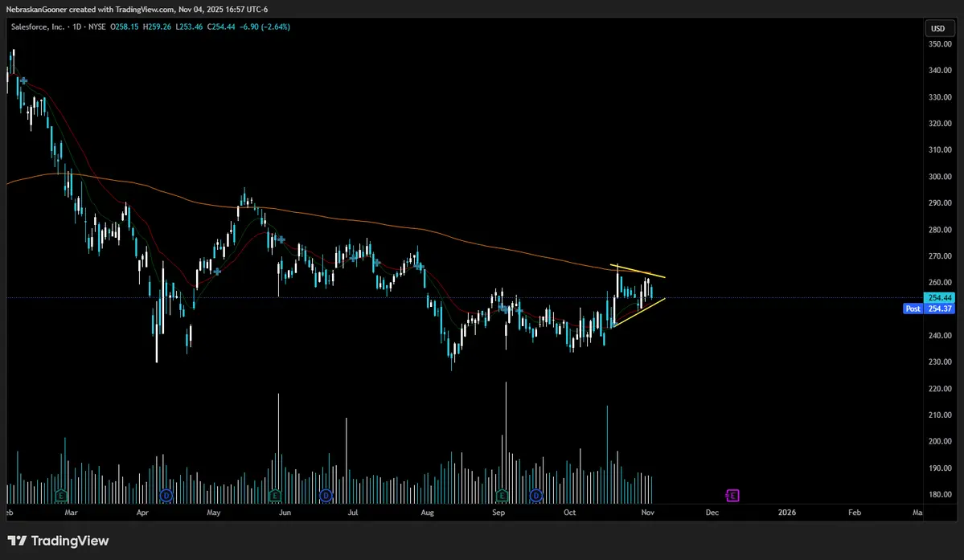Click the change value -6.90 (-2.64%)
This screenshot has height=560, width=964.
(x=265, y=27)
